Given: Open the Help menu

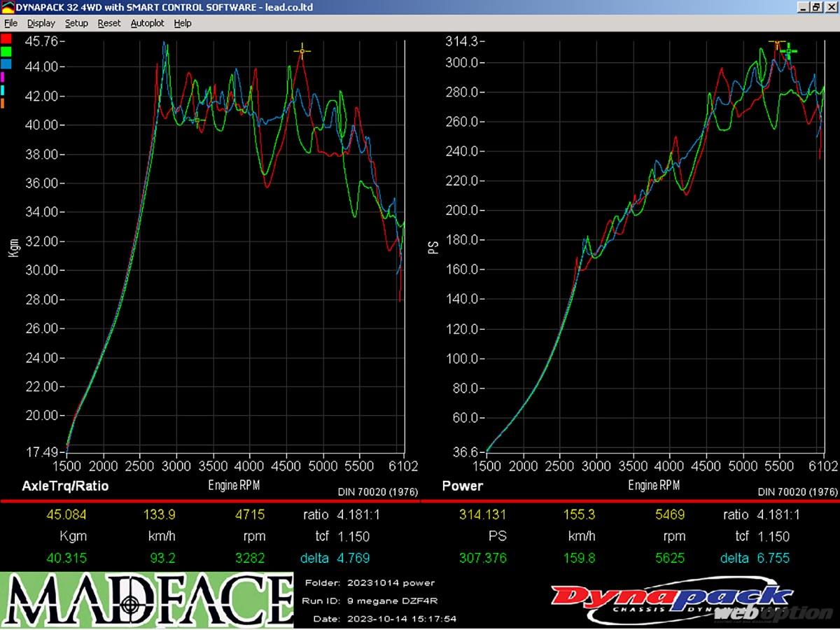Looking at the screenshot, I should point(183,23).
